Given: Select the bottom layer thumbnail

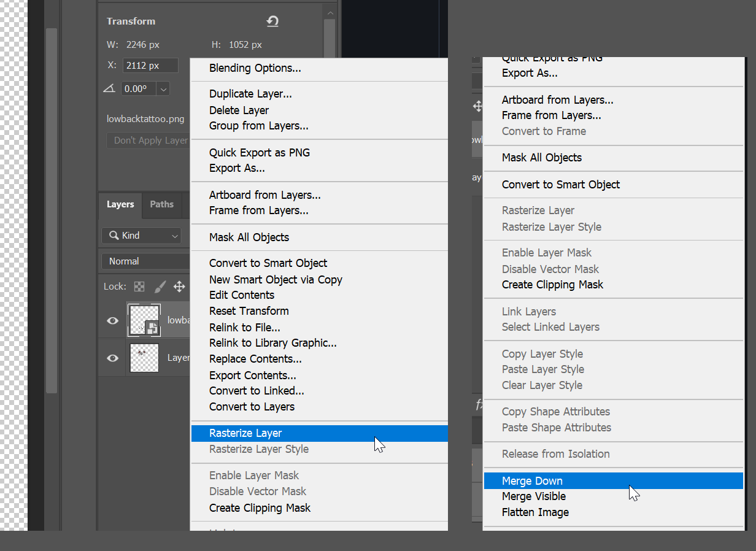Looking at the screenshot, I should point(144,358).
